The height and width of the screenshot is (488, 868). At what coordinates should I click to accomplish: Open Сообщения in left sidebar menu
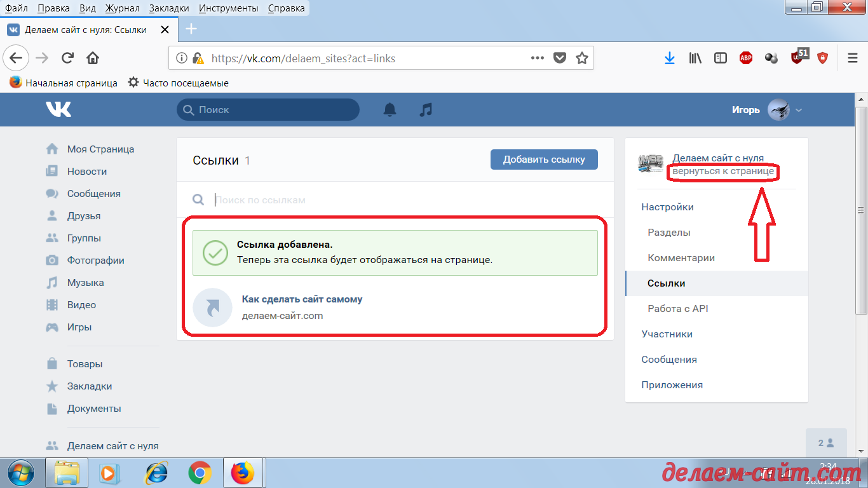pos(93,194)
